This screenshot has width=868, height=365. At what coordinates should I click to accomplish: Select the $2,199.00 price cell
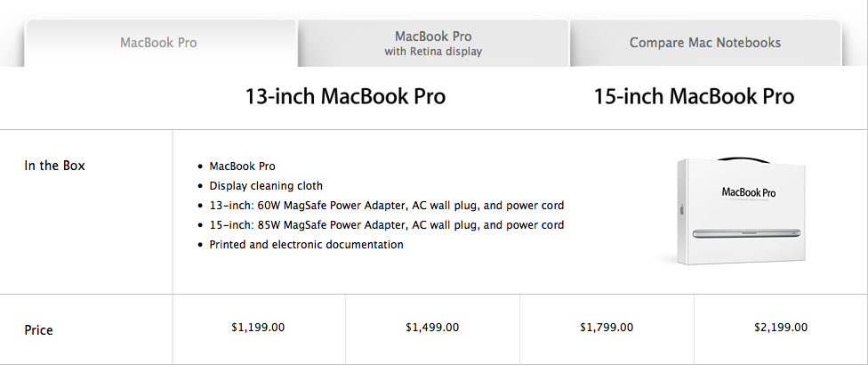coord(781,328)
